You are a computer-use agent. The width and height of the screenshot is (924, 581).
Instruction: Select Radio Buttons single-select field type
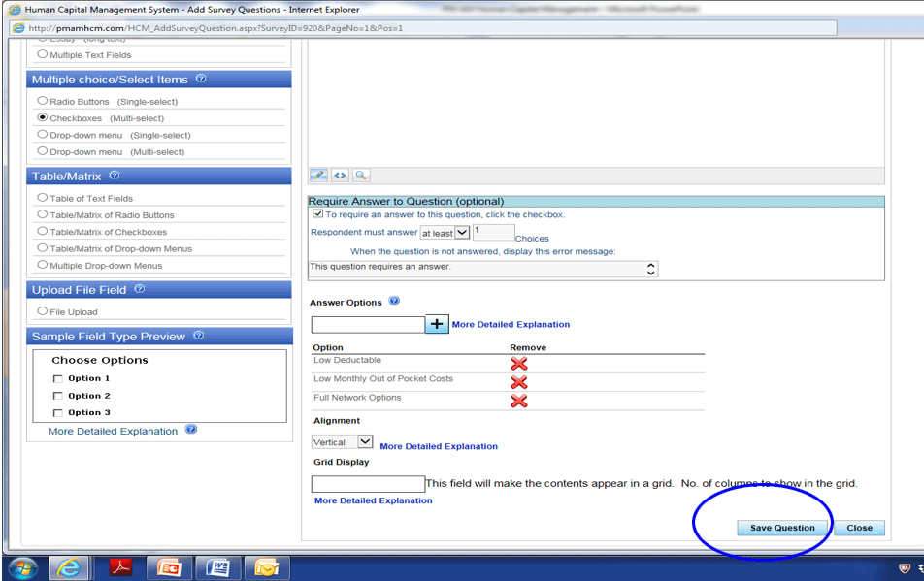pos(42,101)
